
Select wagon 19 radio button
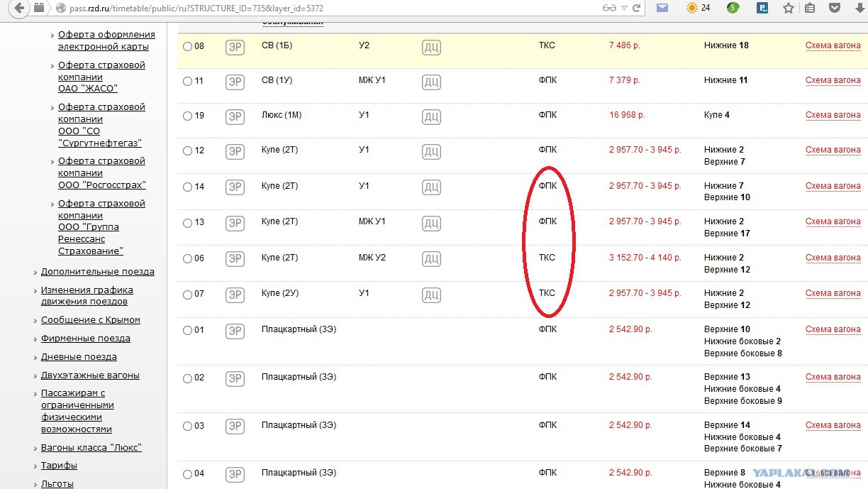click(x=187, y=116)
